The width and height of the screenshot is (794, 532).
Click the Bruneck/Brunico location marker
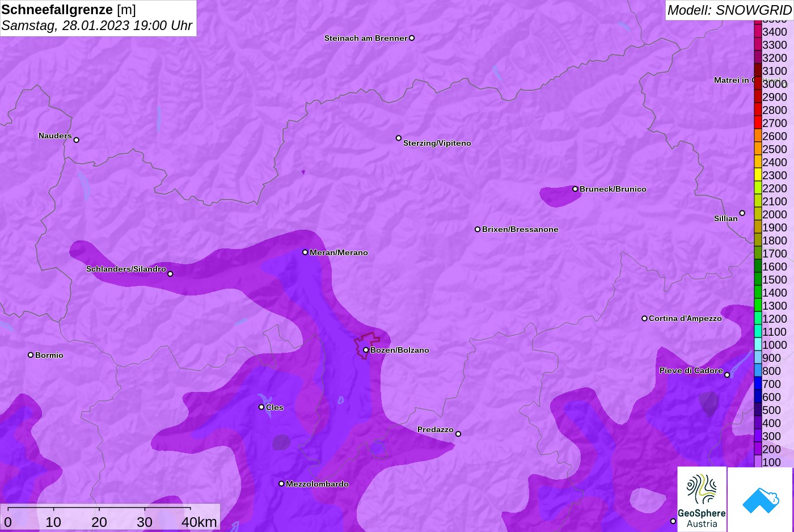point(575,189)
